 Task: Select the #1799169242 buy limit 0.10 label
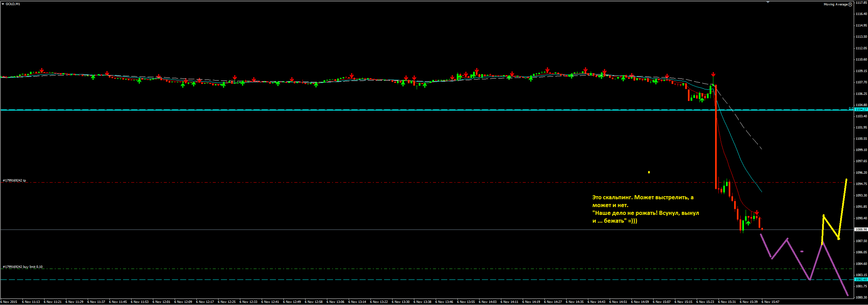23,267
